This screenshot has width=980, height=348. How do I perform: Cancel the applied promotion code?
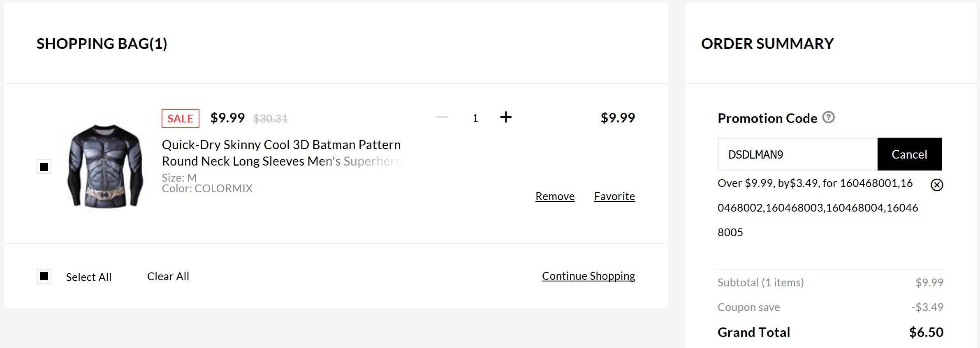point(909,154)
